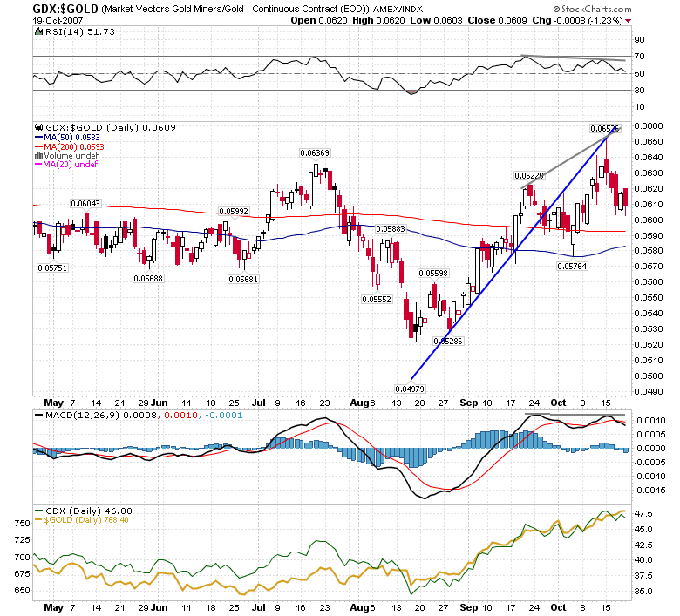The width and height of the screenshot is (680, 616).
Task: Click the red down arrow after Chg percentage
Action: (x=629, y=20)
